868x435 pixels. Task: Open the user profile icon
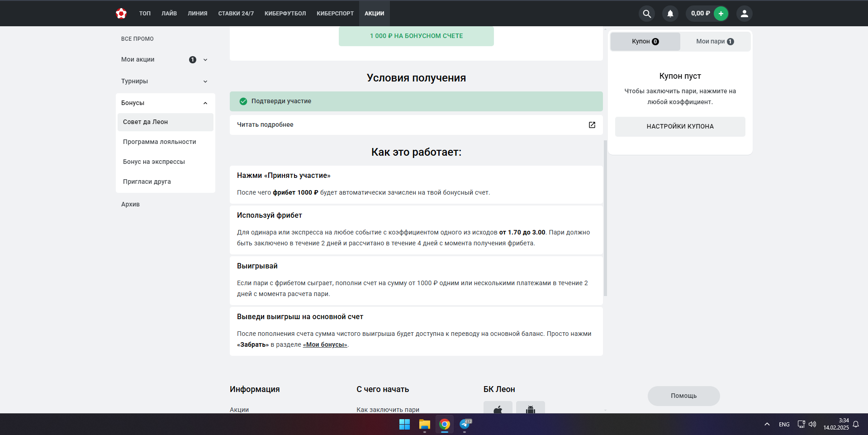coord(744,14)
